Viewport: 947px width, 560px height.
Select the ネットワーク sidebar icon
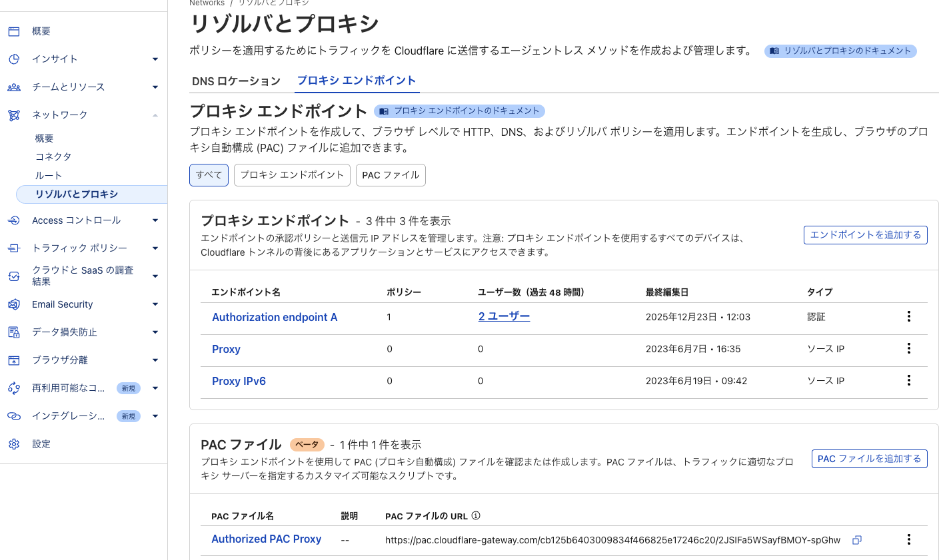click(x=14, y=115)
